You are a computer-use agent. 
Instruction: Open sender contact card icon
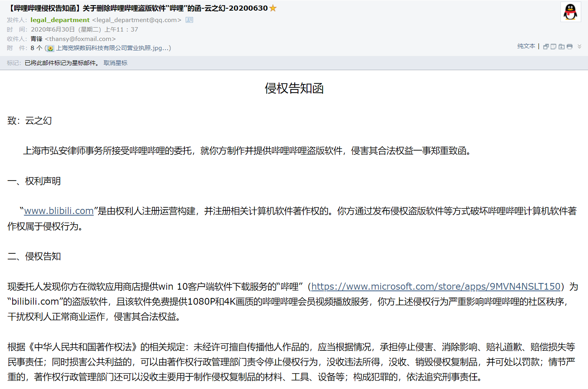point(190,20)
